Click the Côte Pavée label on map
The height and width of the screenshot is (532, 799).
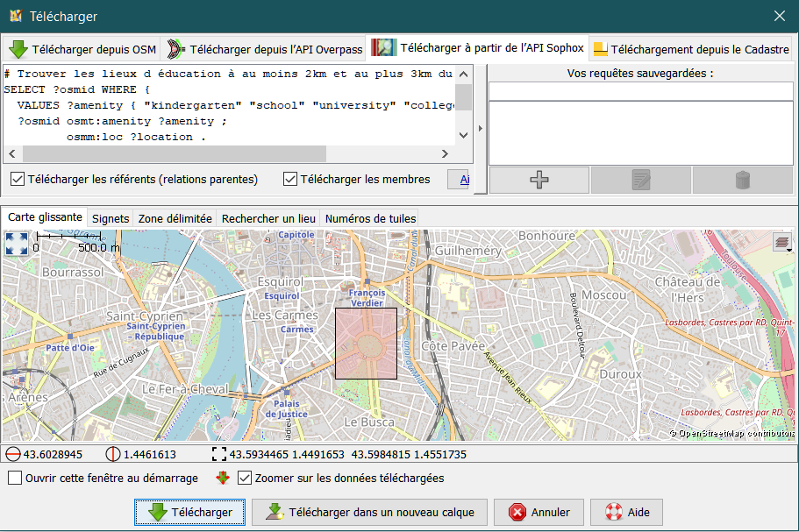coord(453,346)
